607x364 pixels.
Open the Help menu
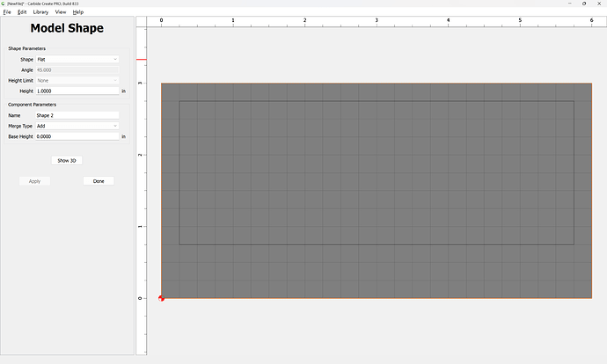coord(77,12)
